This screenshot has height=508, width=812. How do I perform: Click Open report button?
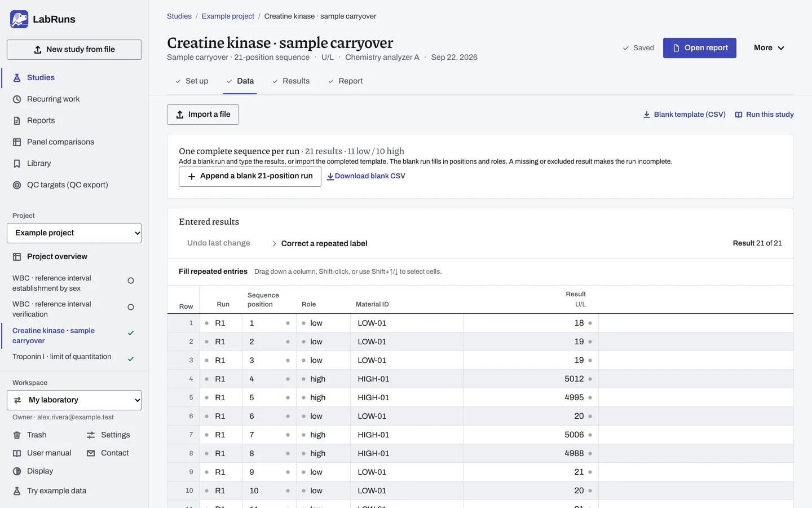700,48
